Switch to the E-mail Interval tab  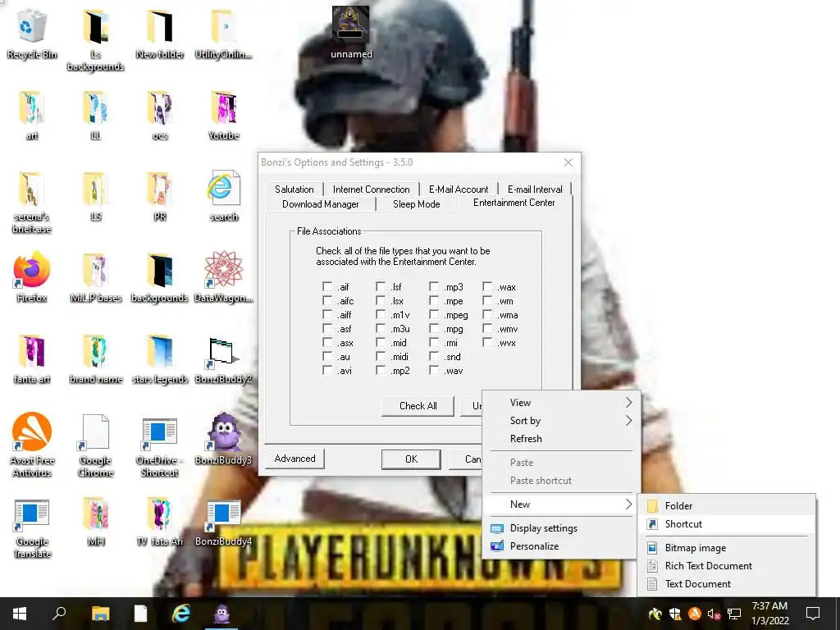(x=535, y=189)
